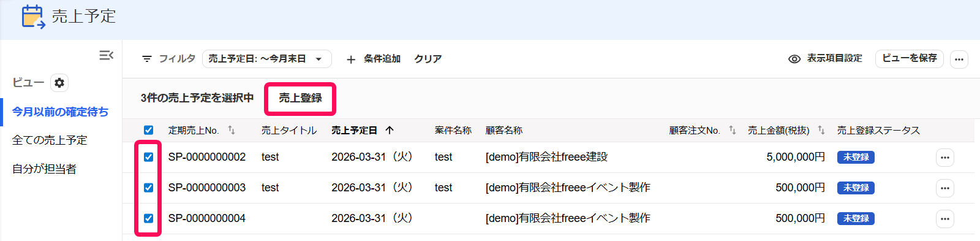Click the ビューを保存 button

tap(910, 58)
